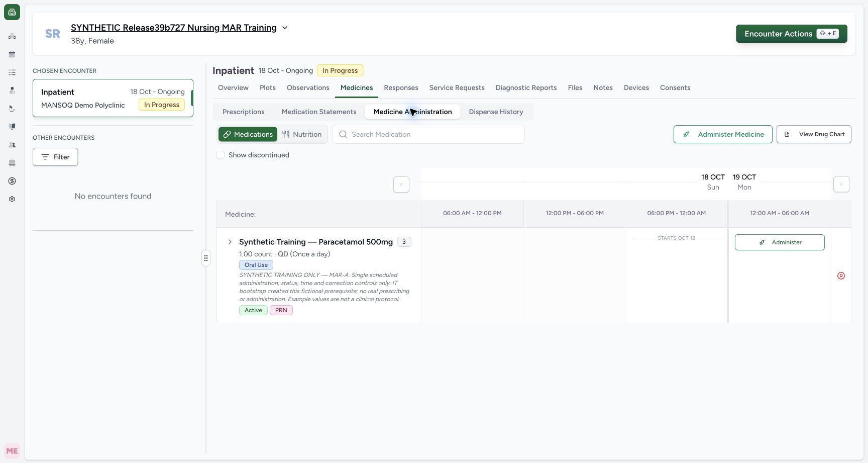Open the calendar appointments sidebar icon
This screenshot has width=868, height=463.
[12, 54]
